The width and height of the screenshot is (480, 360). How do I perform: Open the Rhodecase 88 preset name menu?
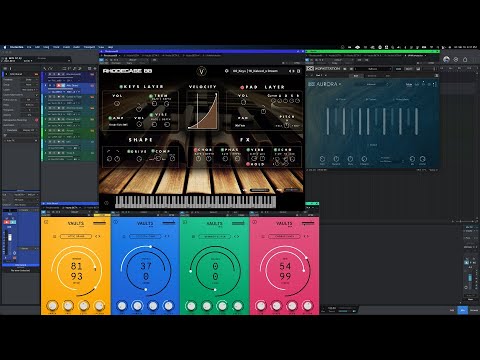point(256,71)
